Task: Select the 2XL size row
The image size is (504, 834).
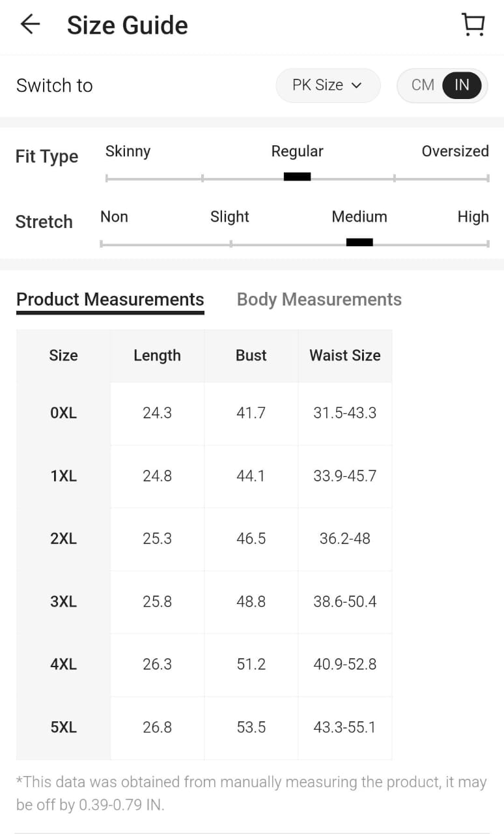Action: pos(63,539)
